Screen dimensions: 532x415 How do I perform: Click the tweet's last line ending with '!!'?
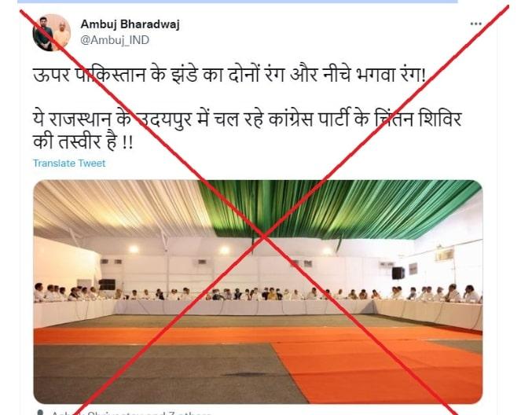[x=83, y=141]
